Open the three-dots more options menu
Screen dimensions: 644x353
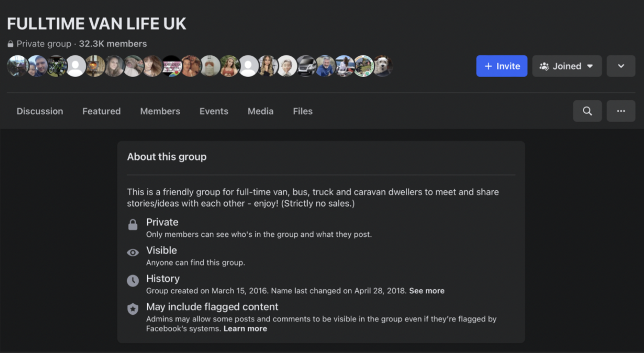tap(621, 111)
